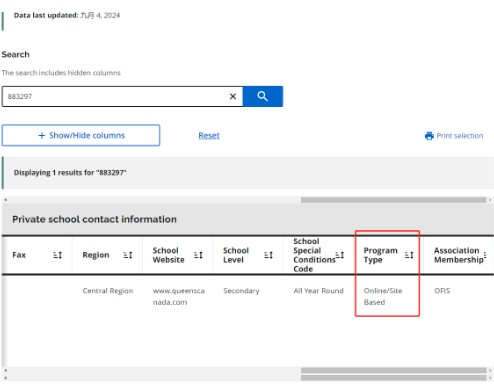Click the printer icon beside Print selection
The width and height of the screenshot is (494, 389).
[x=429, y=136]
